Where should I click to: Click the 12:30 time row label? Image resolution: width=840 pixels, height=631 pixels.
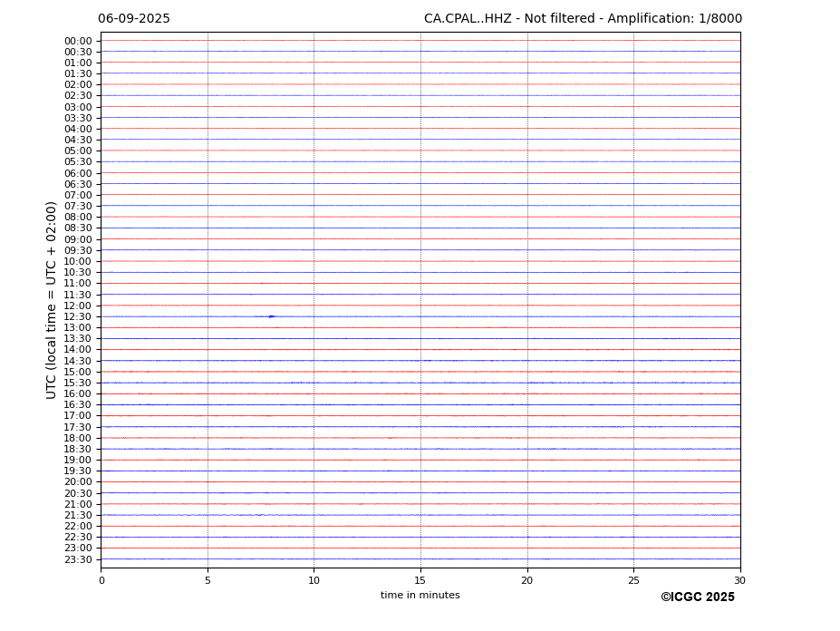78,316
